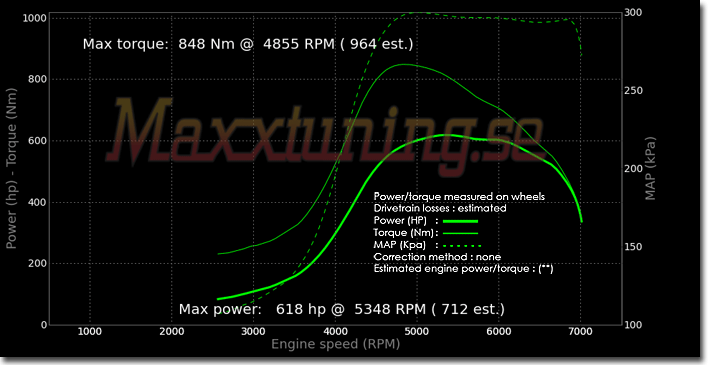Click the 'Power/torque measured on wheels' legend line
This screenshot has width=708, height=365.
pos(459,197)
